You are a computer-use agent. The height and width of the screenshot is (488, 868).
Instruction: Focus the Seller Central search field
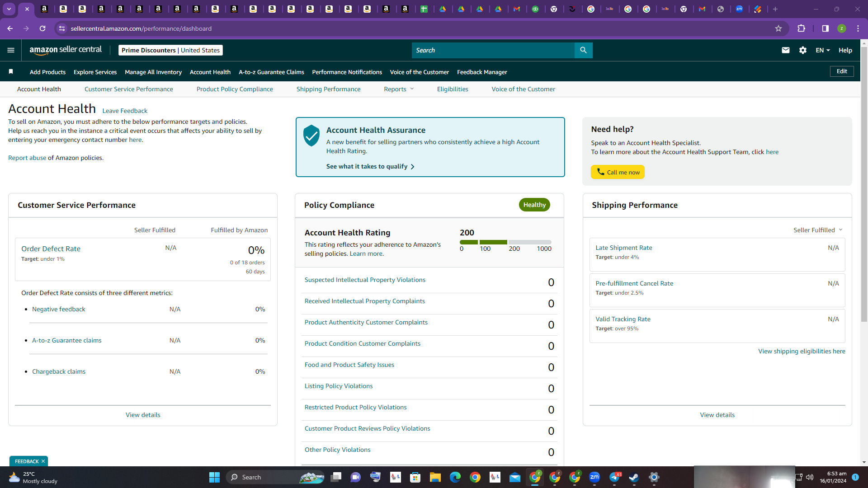coord(493,50)
